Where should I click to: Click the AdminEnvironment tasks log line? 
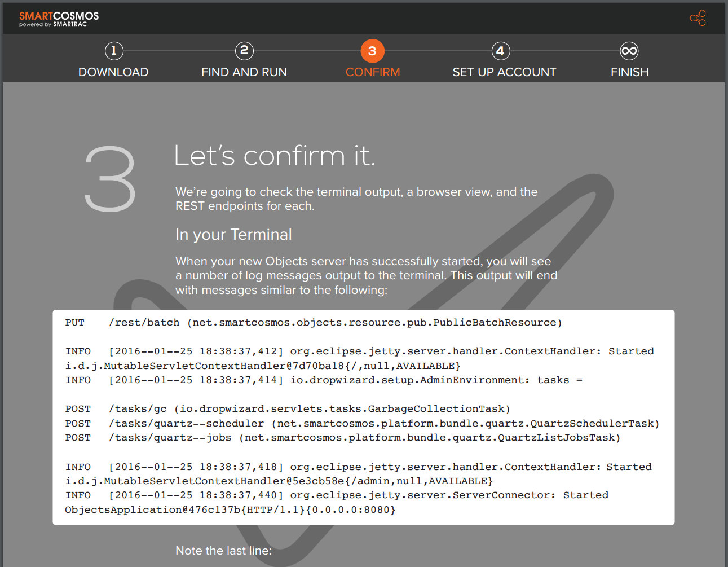(324, 380)
